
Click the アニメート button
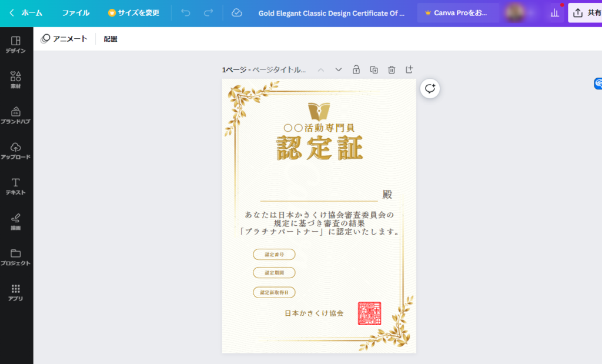tap(64, 39)
